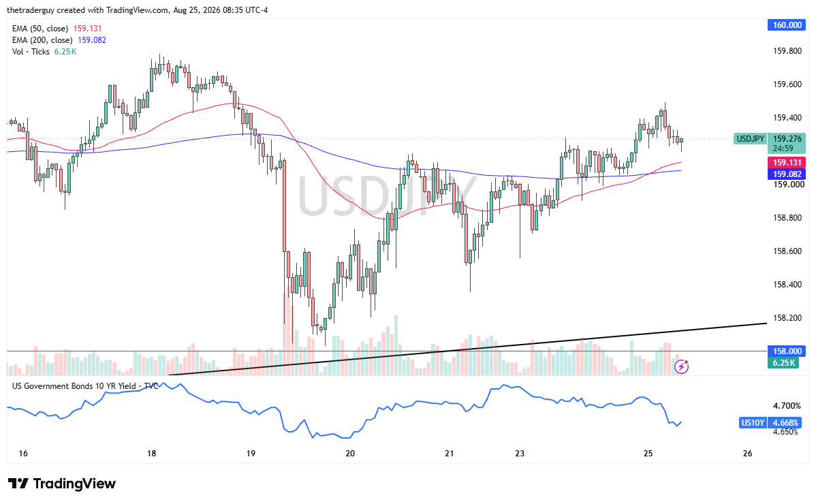Select the EMA (200, close) indicator legend
The width and height of the screenshot is (816, 504).
coord(59,40)
